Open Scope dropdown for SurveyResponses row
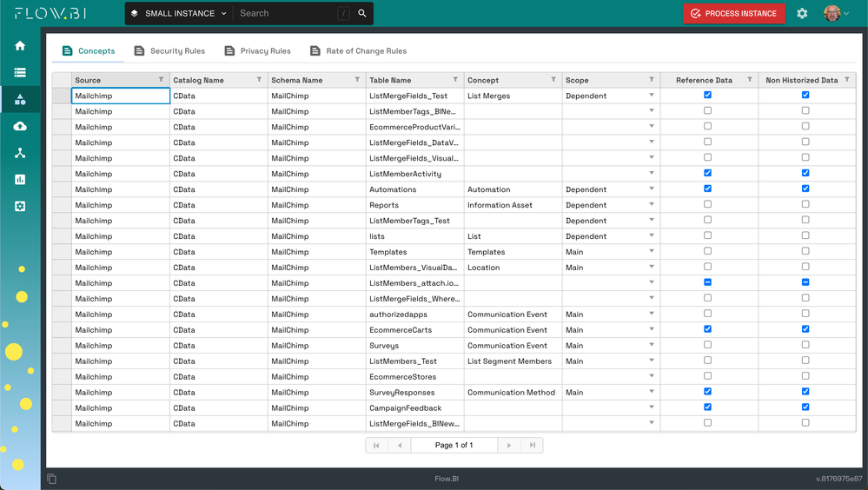The height and width of the screenshot is (490, 868). tap(652, 392)
